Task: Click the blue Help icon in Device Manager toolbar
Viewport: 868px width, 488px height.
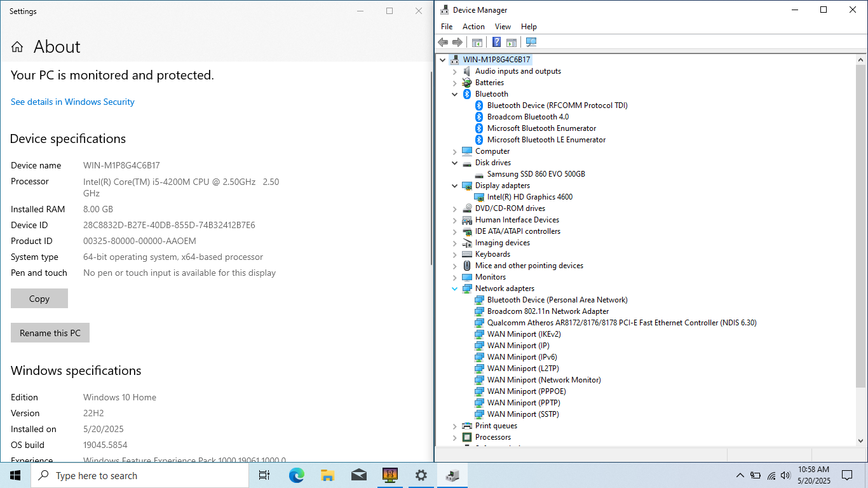Action: (496, 43)
